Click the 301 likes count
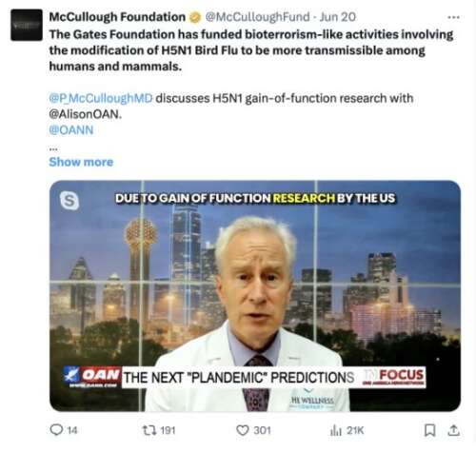The height and width of the screenshot is (453, 476). point(262,430)
